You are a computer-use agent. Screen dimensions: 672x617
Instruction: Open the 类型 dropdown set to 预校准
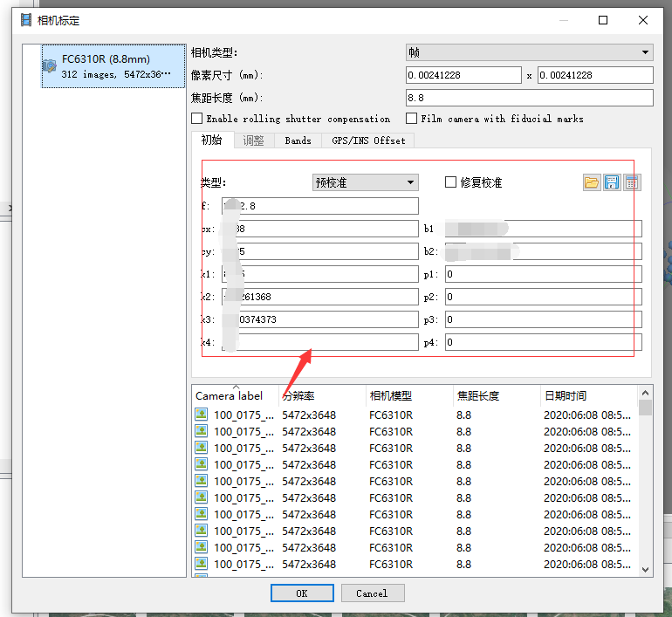point(365,182)
